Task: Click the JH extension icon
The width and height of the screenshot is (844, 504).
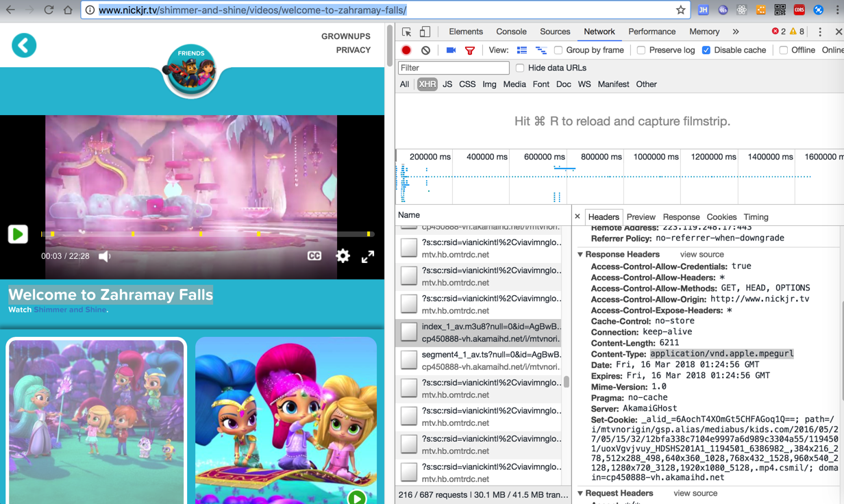Action: tap(704, 10)
